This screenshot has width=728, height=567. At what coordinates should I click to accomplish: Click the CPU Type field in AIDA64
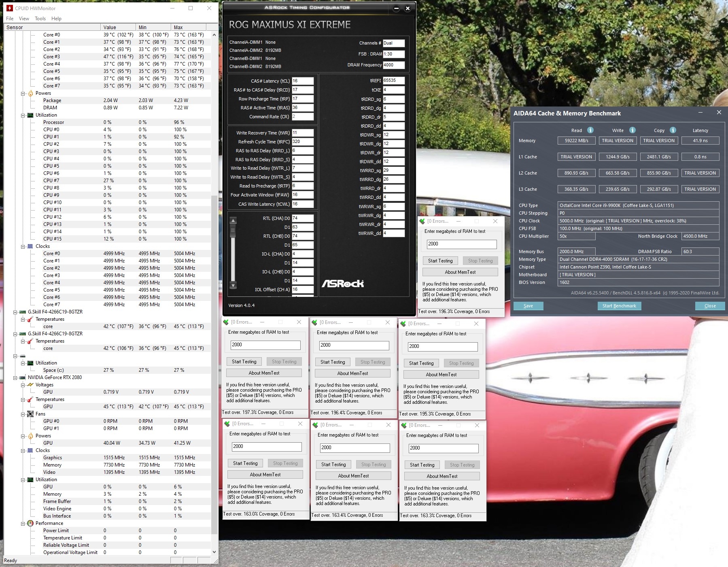(638, 205)
